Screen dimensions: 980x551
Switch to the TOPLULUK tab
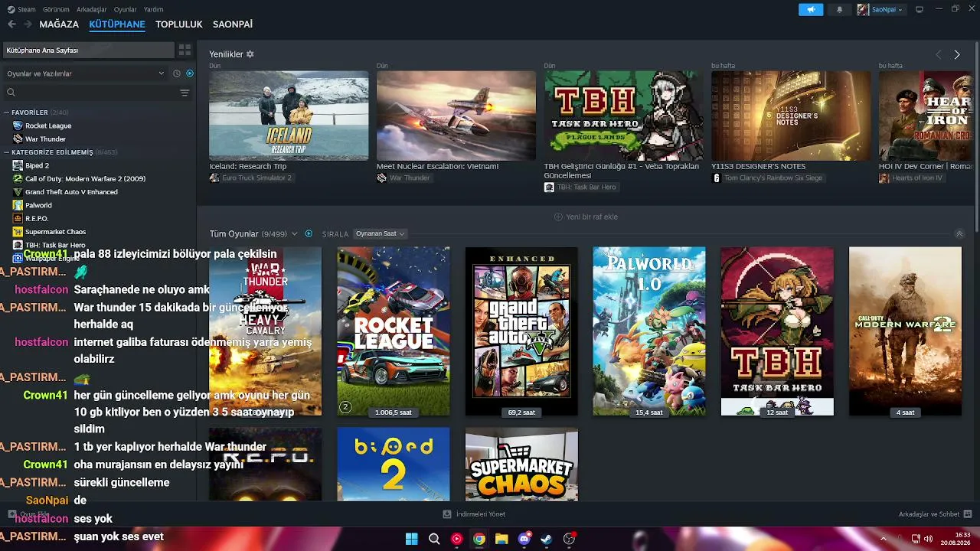179,24
